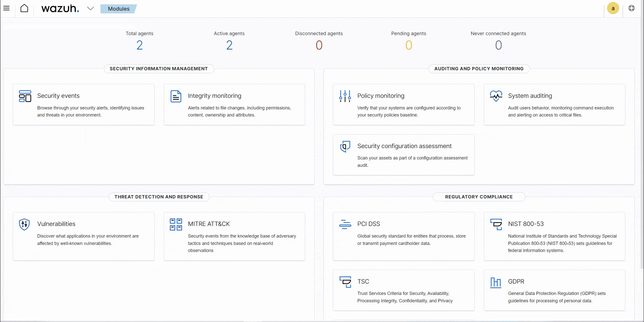Click the Integrity monitoring description text
The height and width of the screenshot is (322, 644).
pyautogui.click(x=239, y=111)
